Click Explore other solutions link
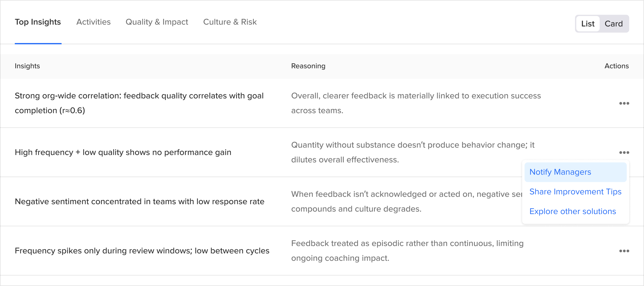This screenshot has width=644, height=286. 572,212
